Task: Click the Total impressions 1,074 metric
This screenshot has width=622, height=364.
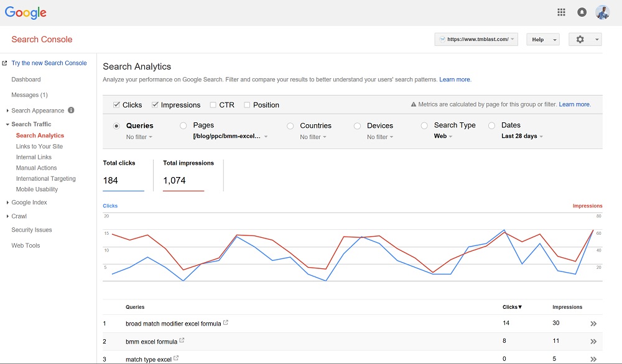Action: (x=188, y=175)
